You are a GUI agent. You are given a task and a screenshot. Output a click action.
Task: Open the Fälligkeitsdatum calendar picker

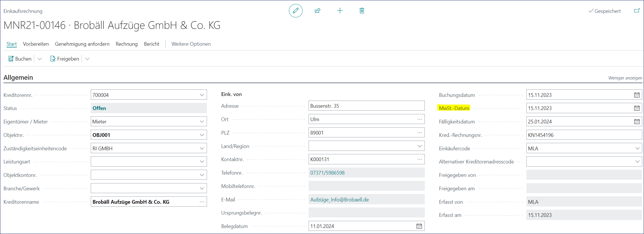[x=637, y=122]
